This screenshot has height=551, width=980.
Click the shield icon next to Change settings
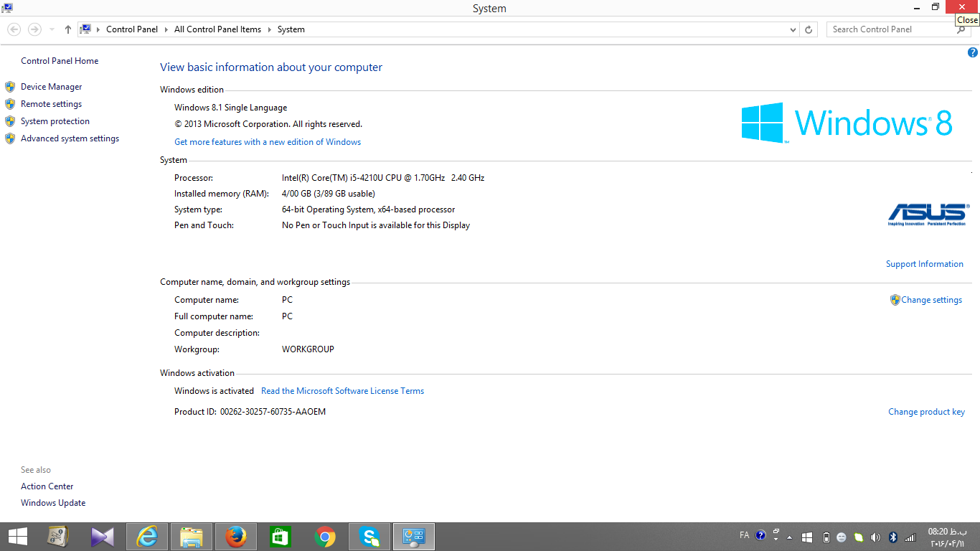pos(895,300)
